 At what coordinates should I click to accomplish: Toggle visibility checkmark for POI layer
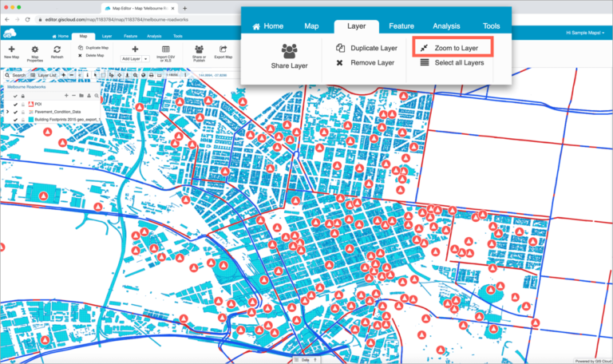tap(15, 104)
